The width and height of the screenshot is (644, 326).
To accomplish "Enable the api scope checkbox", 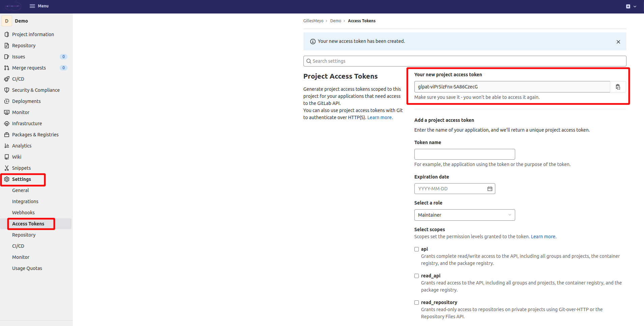I will pos(416,249).
